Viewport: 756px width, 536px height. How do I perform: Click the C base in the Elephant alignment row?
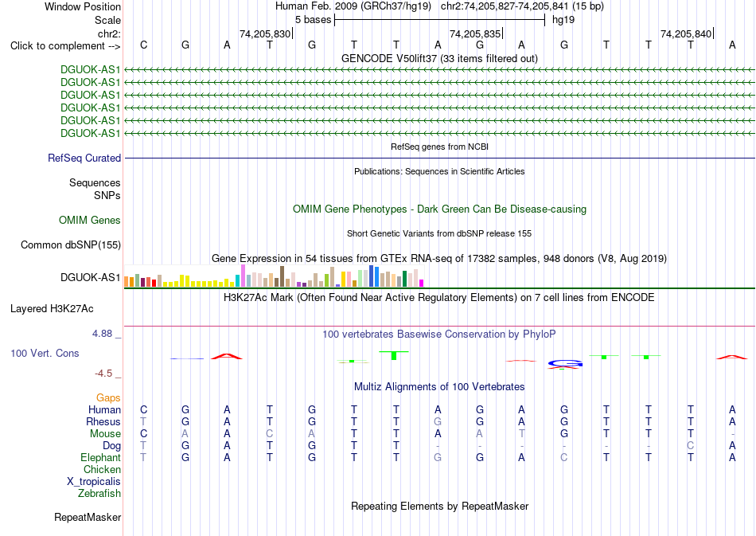point(564,457)
